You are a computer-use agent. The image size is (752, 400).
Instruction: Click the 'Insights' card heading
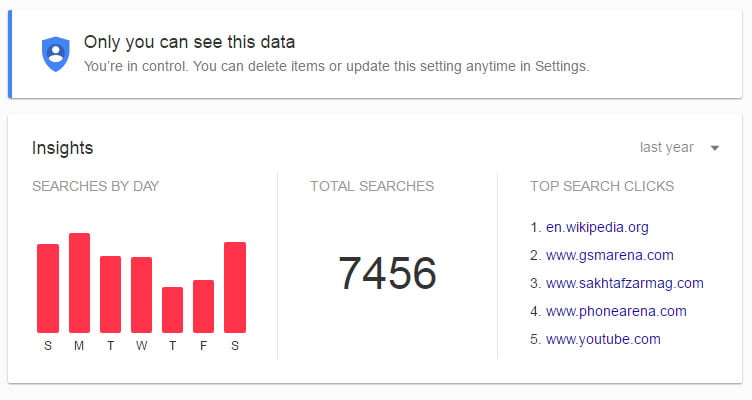coord(62,148)
